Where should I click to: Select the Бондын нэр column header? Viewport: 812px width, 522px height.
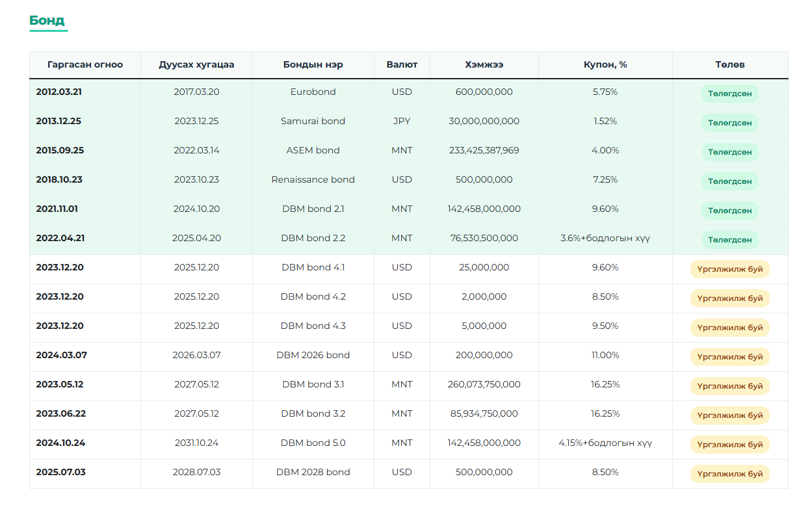coord(313,65)
